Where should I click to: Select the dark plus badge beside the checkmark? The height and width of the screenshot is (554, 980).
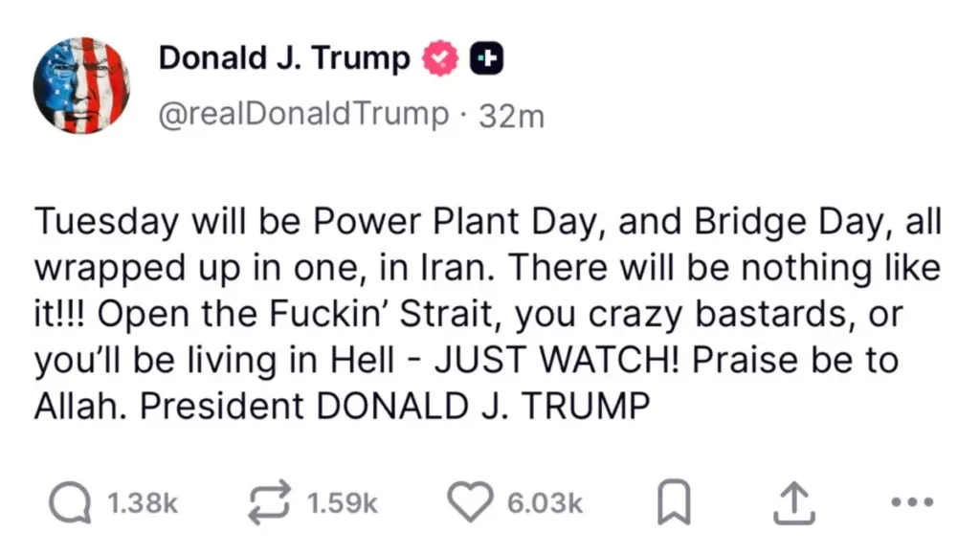point(488,56)
